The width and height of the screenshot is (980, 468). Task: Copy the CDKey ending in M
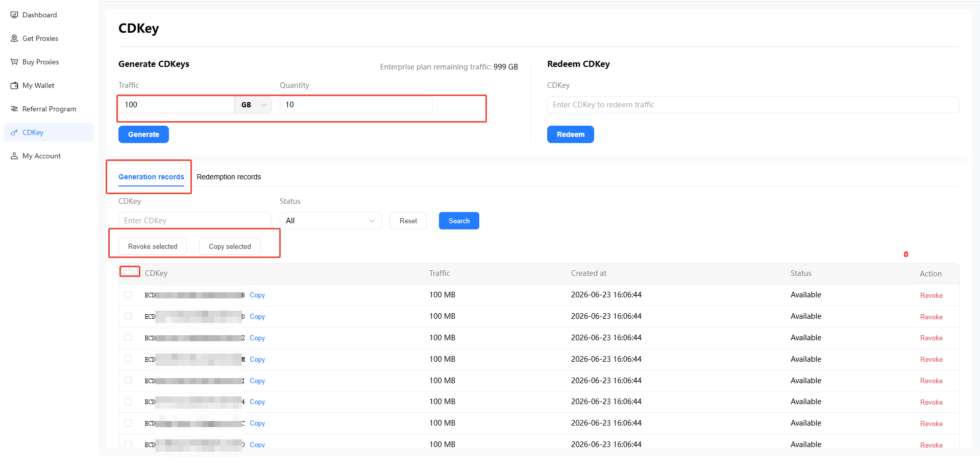click(x=257, y=360)
